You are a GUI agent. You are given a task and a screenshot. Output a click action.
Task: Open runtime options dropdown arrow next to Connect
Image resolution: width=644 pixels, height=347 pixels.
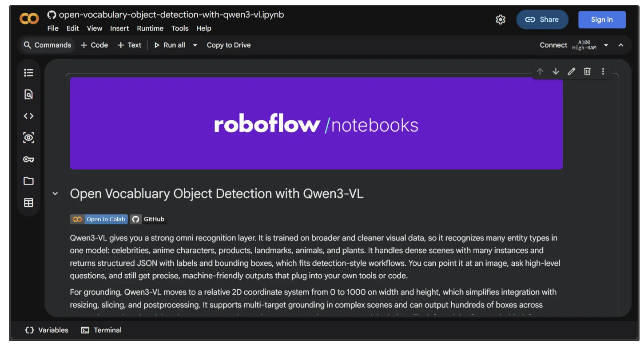pos(606,45)
